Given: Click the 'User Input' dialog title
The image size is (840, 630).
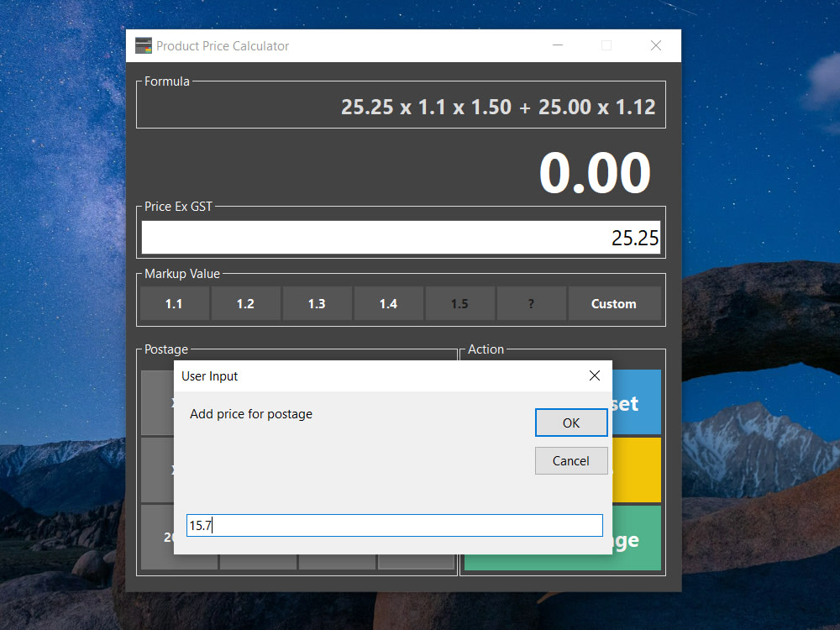Looking at the screenshot, I should pos(209,376).
